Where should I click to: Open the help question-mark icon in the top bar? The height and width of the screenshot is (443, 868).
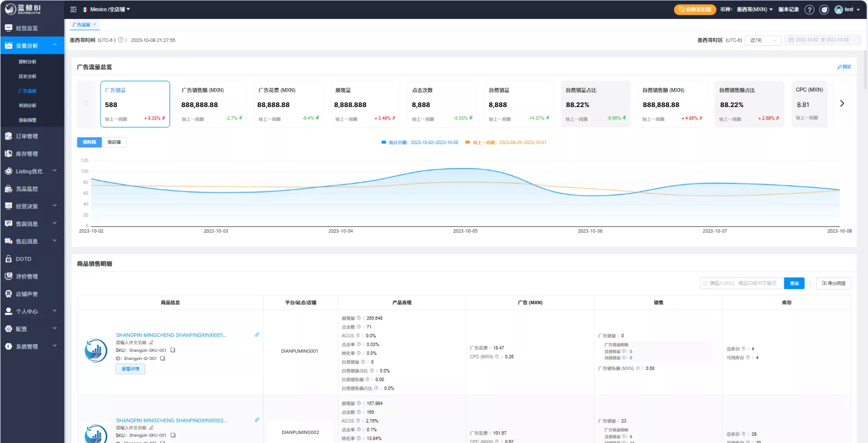pos(809,9)
